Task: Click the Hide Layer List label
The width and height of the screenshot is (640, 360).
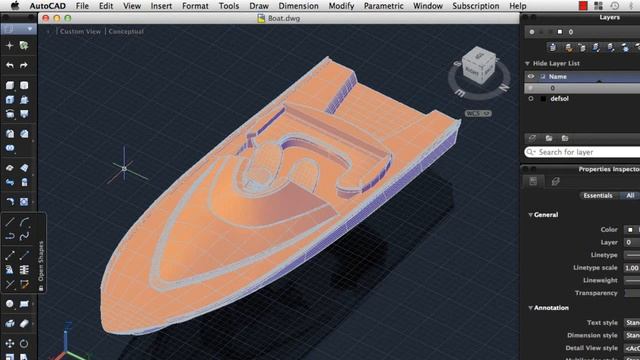Action: 556,64
